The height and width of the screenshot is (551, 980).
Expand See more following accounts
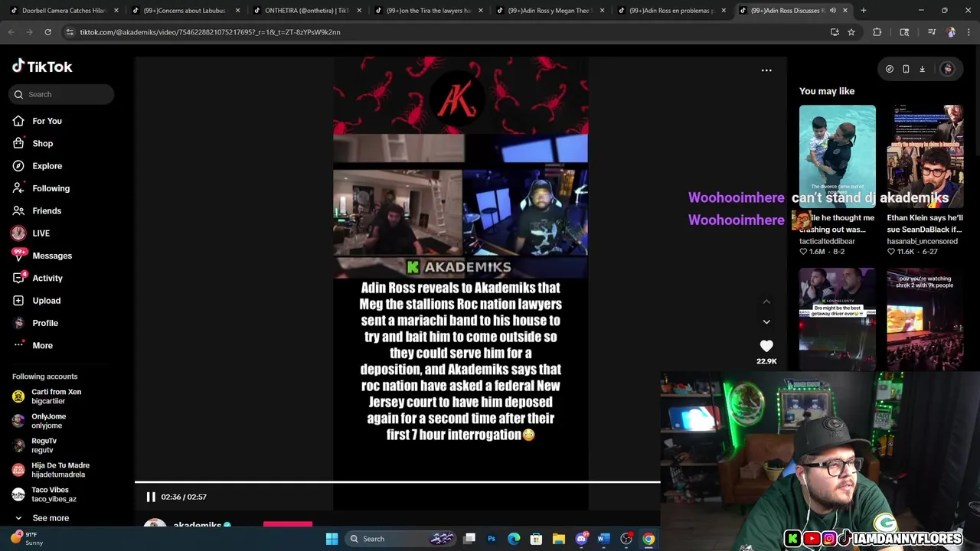click(41, 518)
